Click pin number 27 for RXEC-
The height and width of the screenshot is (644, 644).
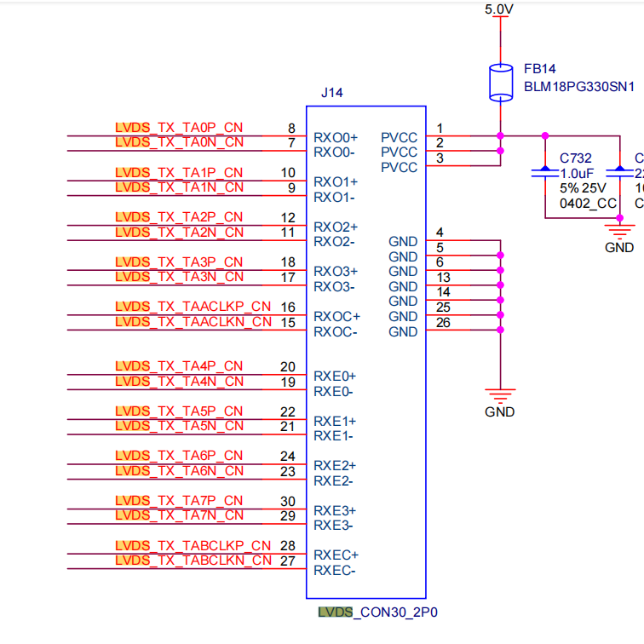pos(288,561)
